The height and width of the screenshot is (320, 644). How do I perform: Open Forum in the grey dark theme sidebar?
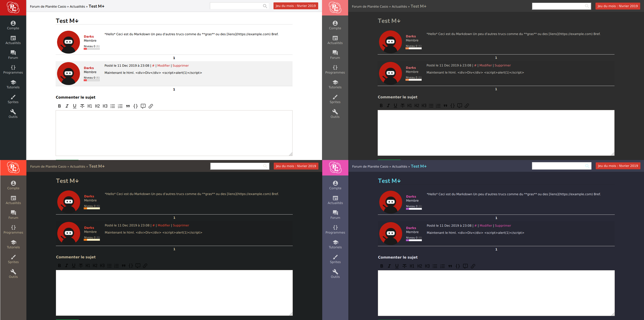[x=335, y=55]
